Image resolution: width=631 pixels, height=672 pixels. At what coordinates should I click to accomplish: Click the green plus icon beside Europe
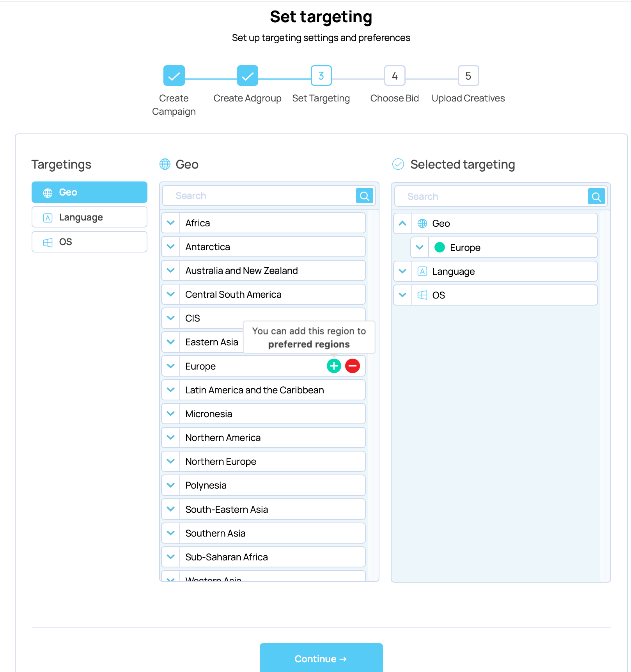pyautogui.click(x=333, y=366)
